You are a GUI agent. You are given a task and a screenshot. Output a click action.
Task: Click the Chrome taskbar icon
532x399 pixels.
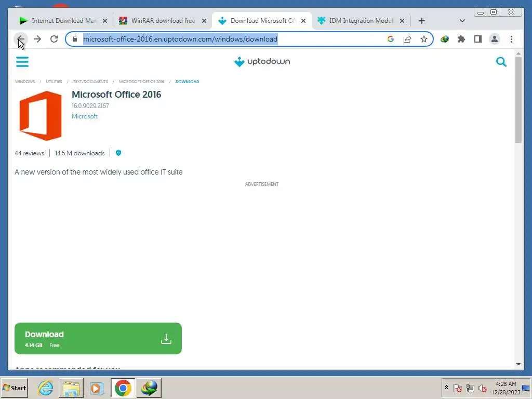point(123,388)
